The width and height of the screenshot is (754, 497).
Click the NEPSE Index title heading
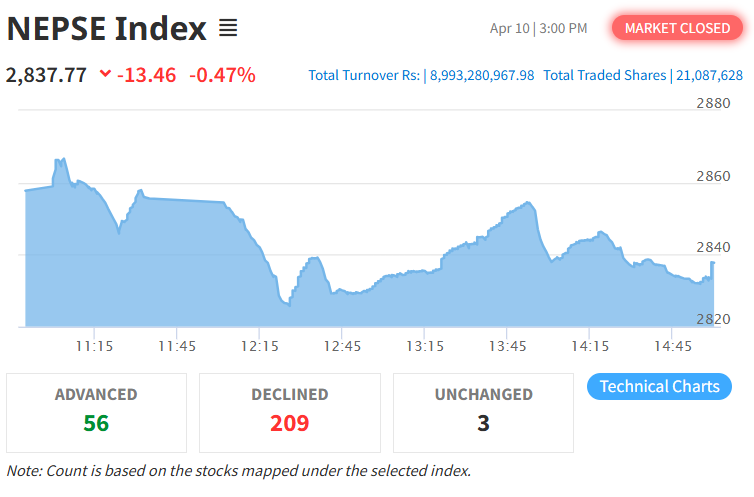coord(106,29)
